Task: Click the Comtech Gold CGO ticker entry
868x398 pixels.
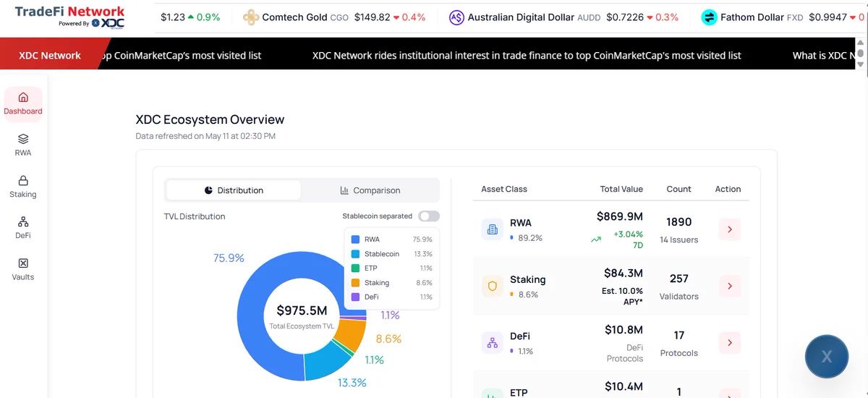Action: (x=334, y=17)
